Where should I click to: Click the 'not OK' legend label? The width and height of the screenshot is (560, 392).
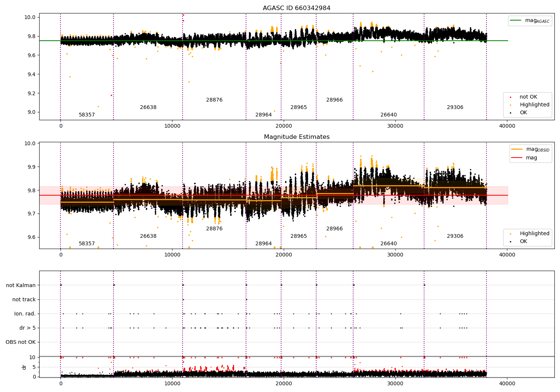click(528, 97)
